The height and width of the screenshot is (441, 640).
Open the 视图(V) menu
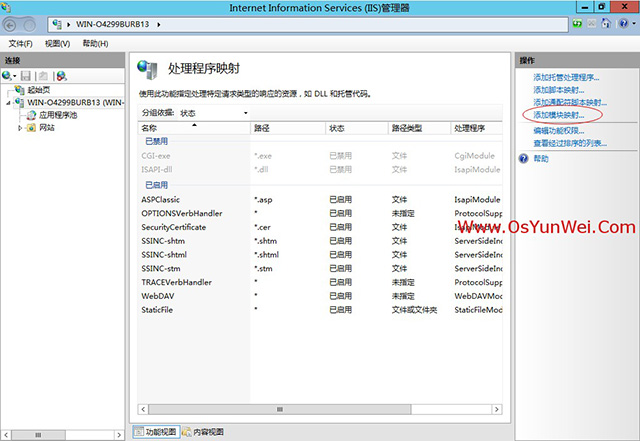[58, 44]
